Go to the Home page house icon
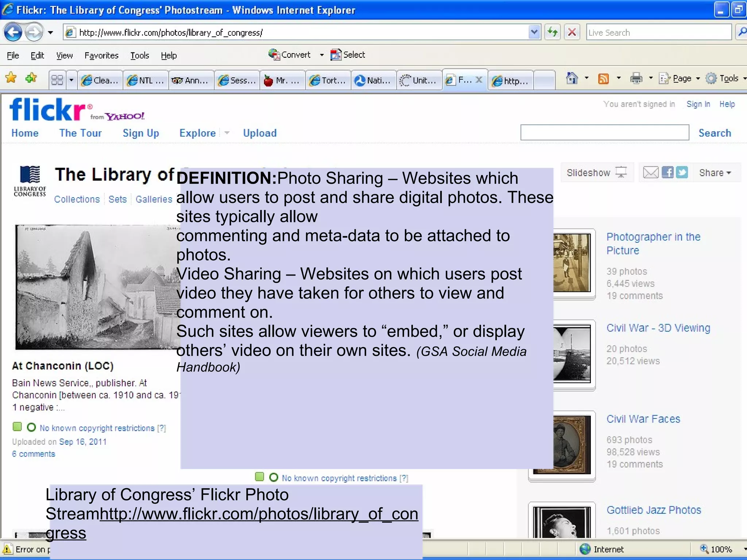The height and width of the screenshot is (560, 747). [572, 78]
